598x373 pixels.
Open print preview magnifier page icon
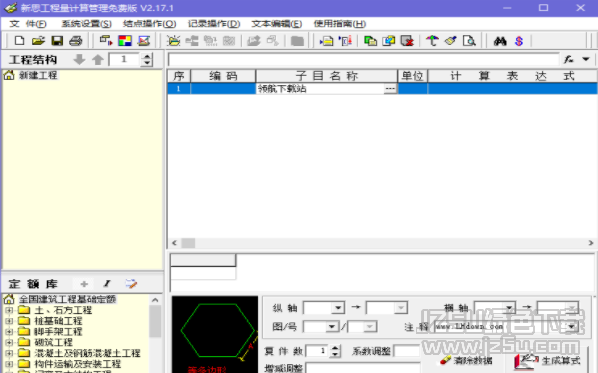pos(469,41)
